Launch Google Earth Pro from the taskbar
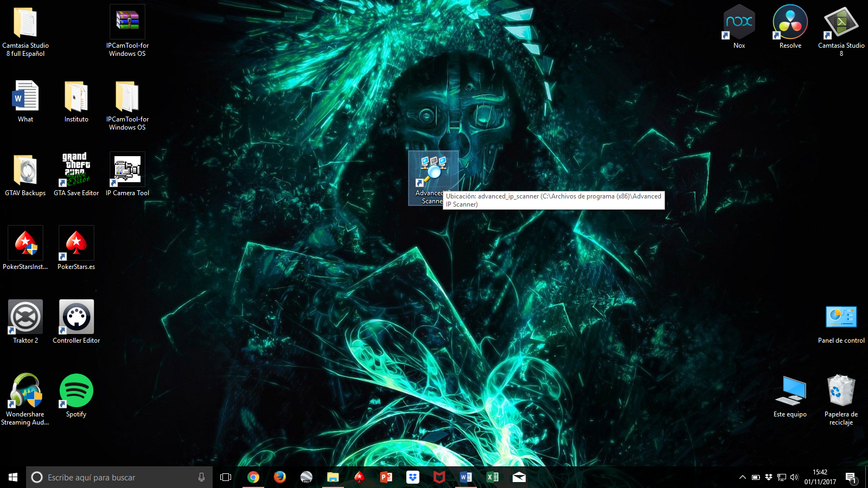 306,477
